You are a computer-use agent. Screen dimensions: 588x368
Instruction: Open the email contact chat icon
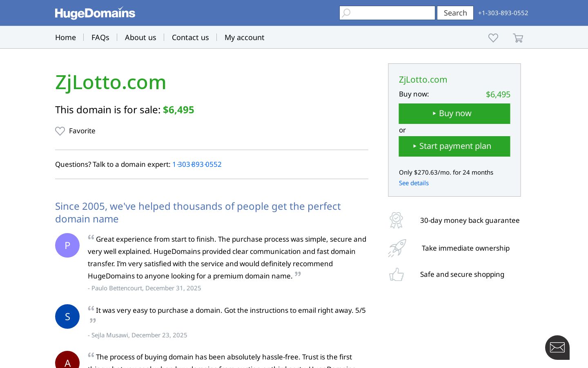coord(557,348)
